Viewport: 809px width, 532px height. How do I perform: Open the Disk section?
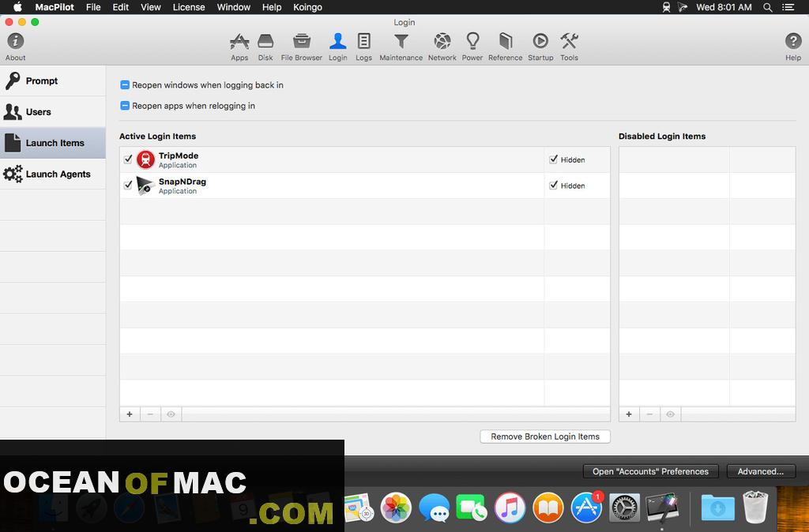point(265,47)
